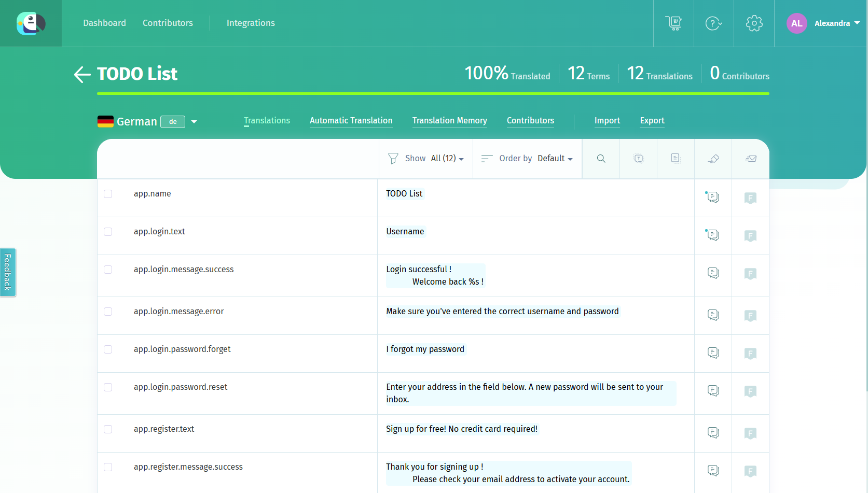The image size is (868, 493).
Task: Click the envelope send icon in toolbar
Action: click(x=751, y=159)
